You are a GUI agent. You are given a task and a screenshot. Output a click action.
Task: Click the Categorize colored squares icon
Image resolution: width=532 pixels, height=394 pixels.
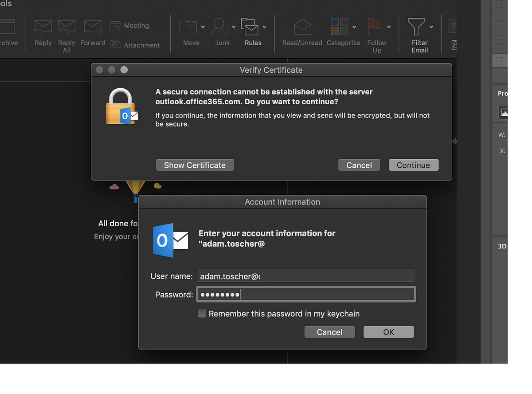pyautogui.click(x=340, y=27)
